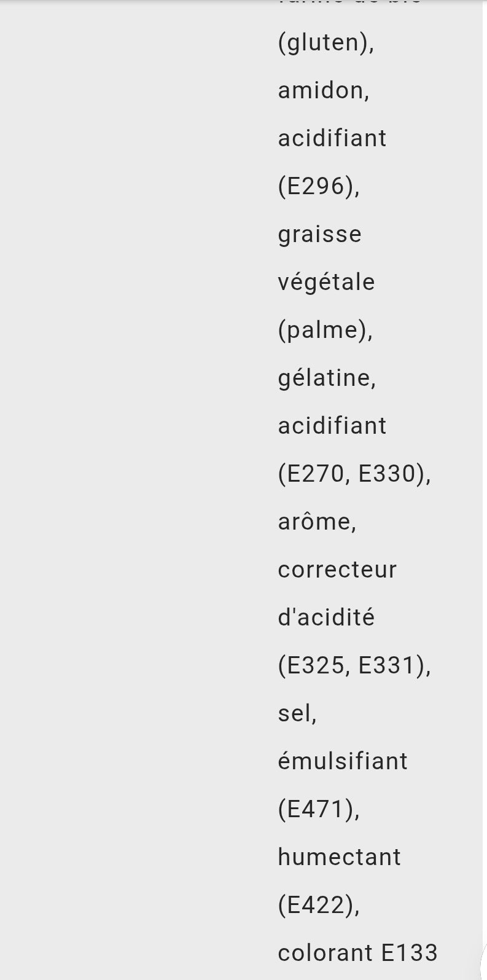Viewport: 487px width, 980px height.
Task: Click the word "correcteur"
Action: click(x=337, y=570)
